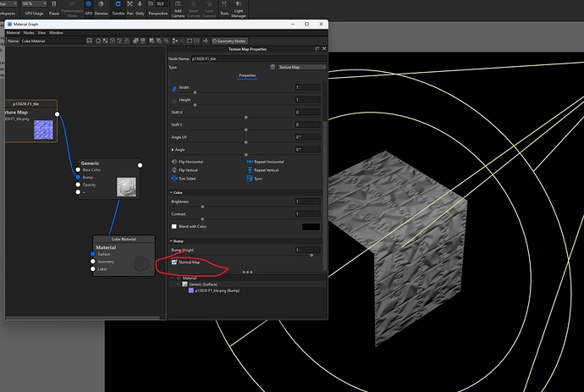The width and height of the screenshot is (584, 392).
Task: Collapse the Color section
Action: (171, 192)
